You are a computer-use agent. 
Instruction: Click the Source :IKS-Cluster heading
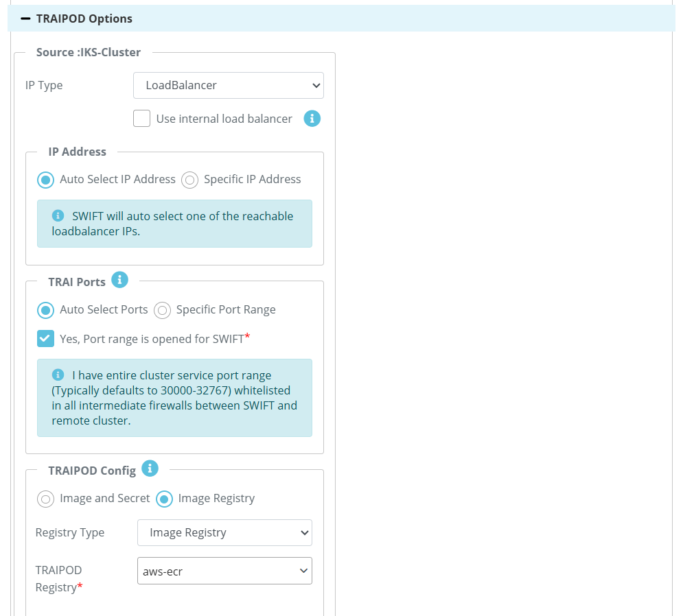pyautogui.click(x=89, y=52)
